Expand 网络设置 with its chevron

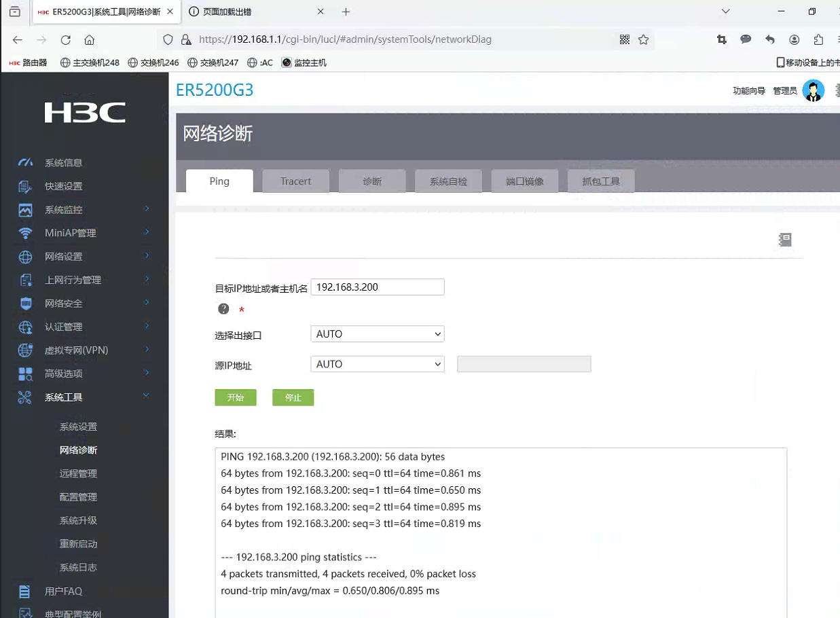[x=147, y=256]
